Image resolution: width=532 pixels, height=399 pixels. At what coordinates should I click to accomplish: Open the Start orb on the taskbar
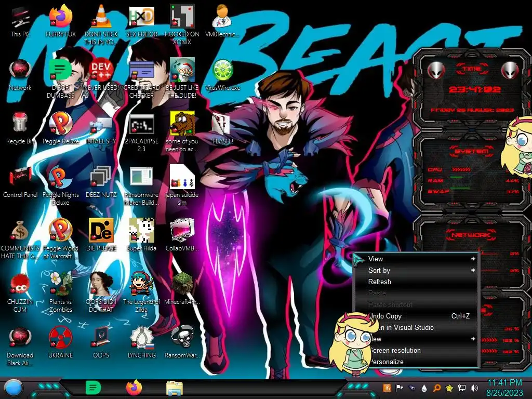pos(14,388)
